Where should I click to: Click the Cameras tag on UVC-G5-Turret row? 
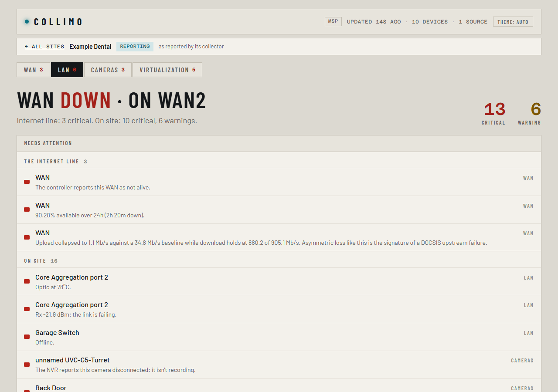(522, 361)
